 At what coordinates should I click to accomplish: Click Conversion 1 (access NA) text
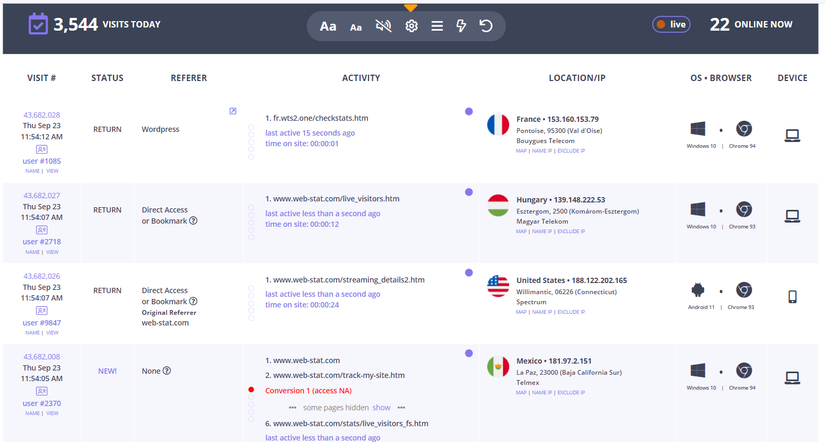[308, 390]
